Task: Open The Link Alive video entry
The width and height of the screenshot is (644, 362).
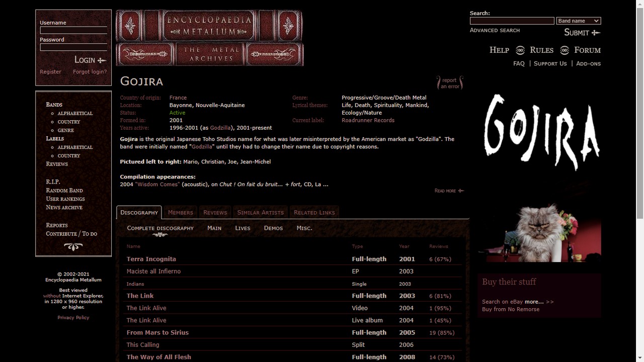Action: click(146, 308)
